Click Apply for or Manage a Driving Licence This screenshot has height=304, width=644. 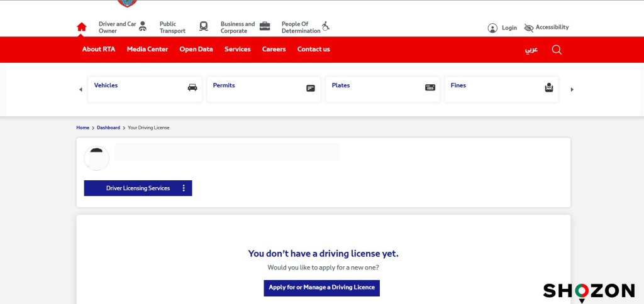(x=321, y=288)
